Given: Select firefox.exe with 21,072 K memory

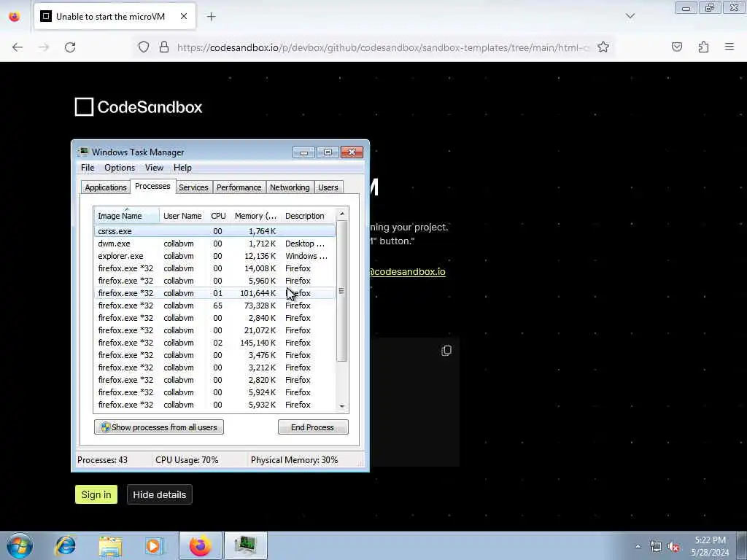Looking at the screenshot, I should pos(215,330).
